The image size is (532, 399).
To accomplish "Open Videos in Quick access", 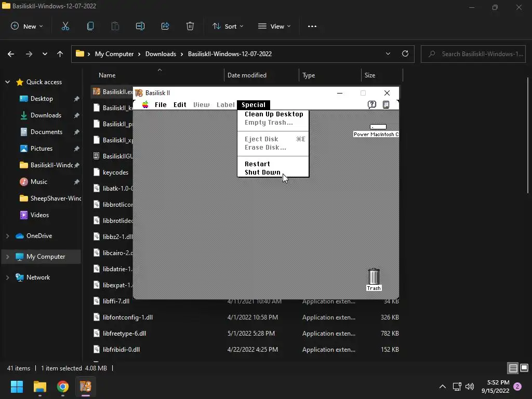I will coord(39,215).
